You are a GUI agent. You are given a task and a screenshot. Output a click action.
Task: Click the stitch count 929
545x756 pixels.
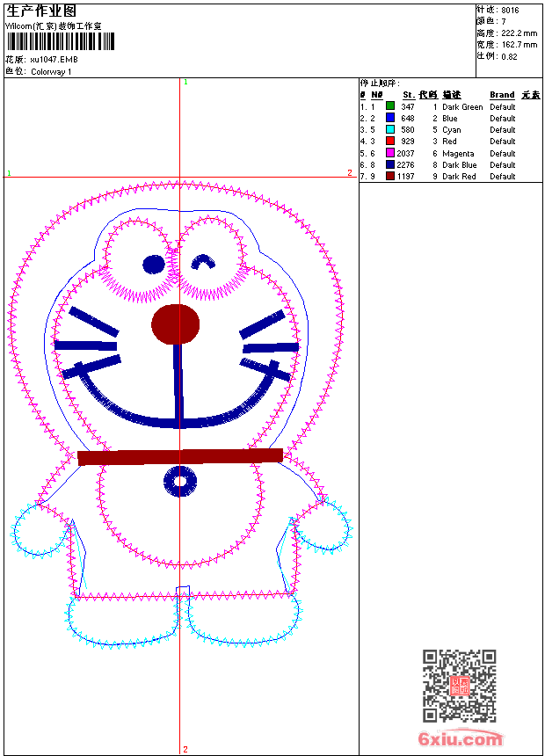408,142
